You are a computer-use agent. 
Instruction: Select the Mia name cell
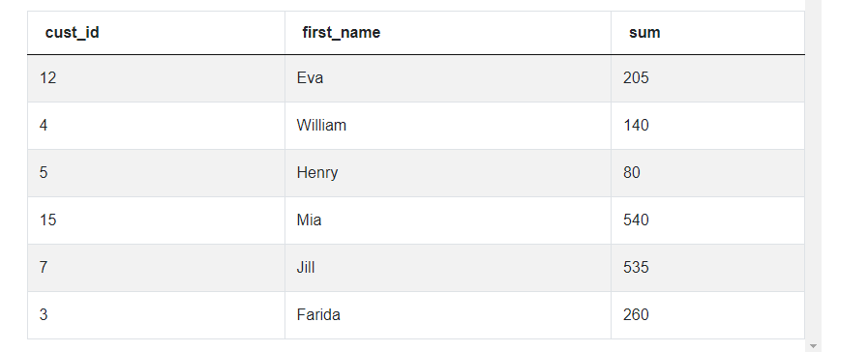point(448,220)
